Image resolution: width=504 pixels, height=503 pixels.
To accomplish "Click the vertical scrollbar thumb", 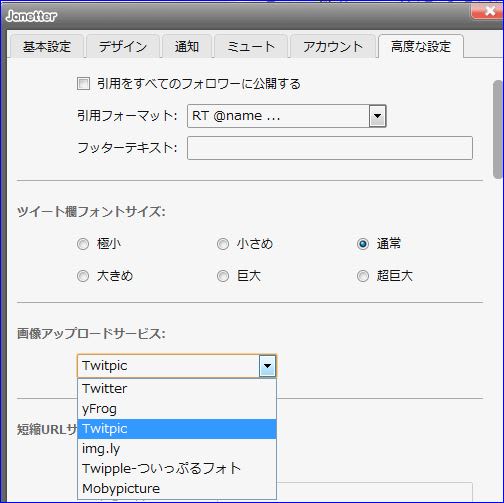I will [498, 129].
